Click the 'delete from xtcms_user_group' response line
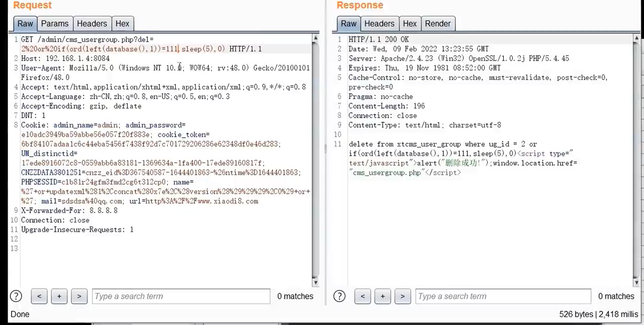 coord(443,144)
